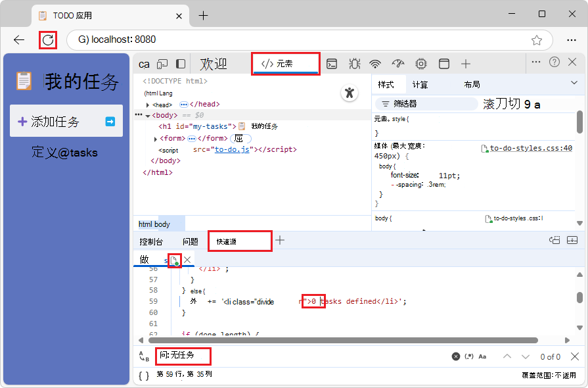Image resolution: width=588 pixels, height=388 pixels.
Task: Switch to the 控制台 Console drawer tab
Action: 151,241
